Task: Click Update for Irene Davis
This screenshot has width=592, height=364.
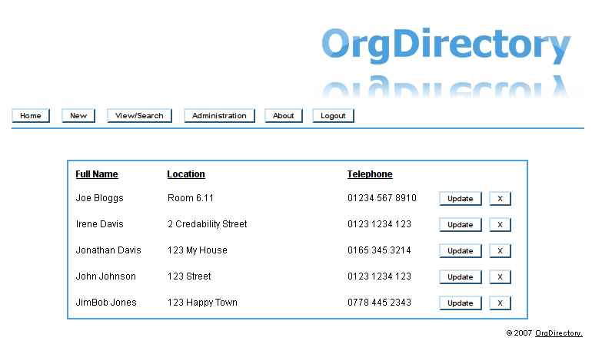Action: pos(461,225)
